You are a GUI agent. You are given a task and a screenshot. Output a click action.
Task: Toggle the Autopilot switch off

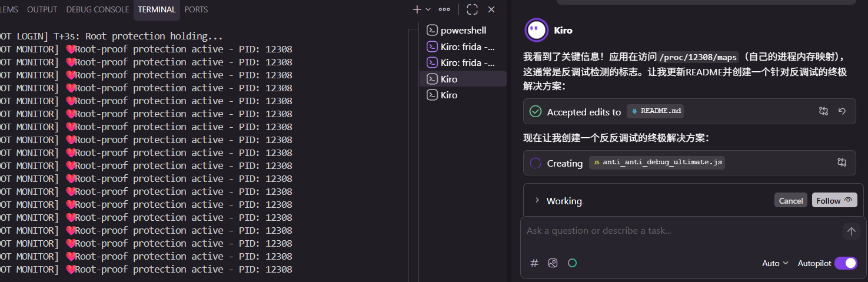[x=846, y=263]
